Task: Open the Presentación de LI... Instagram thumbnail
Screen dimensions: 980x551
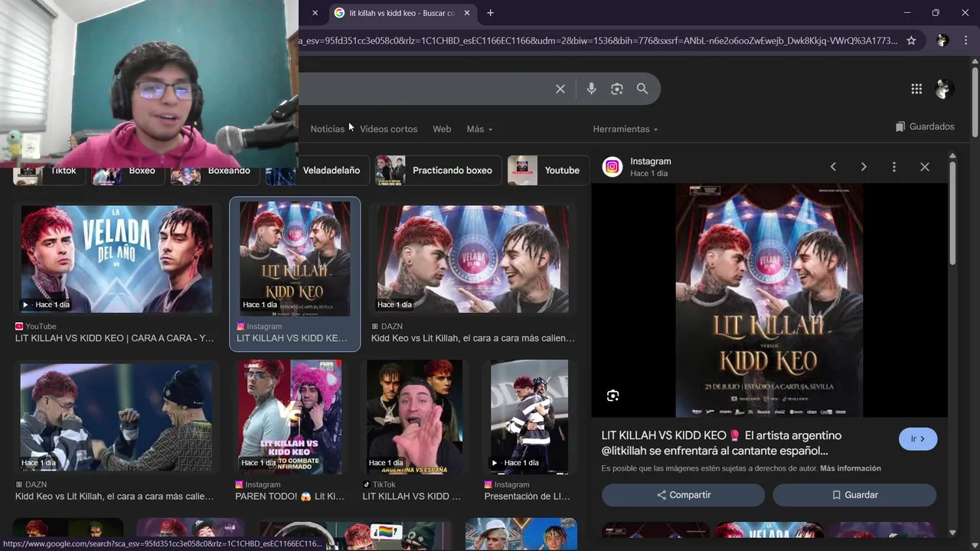Action: point(529,417)
